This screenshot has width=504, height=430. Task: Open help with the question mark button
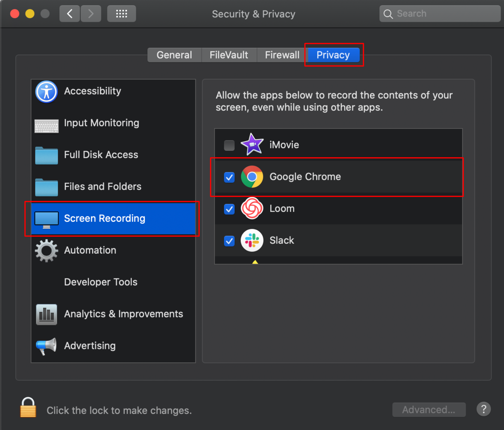(x=484, y=409)
